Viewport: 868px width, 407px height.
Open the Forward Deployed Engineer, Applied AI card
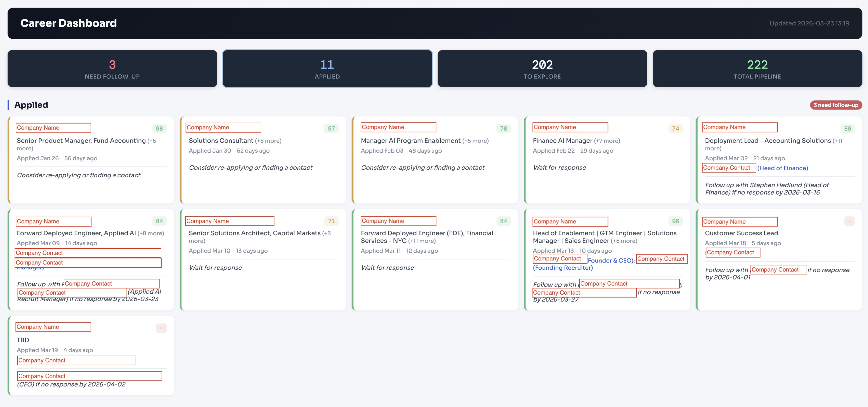pos(91,260)
